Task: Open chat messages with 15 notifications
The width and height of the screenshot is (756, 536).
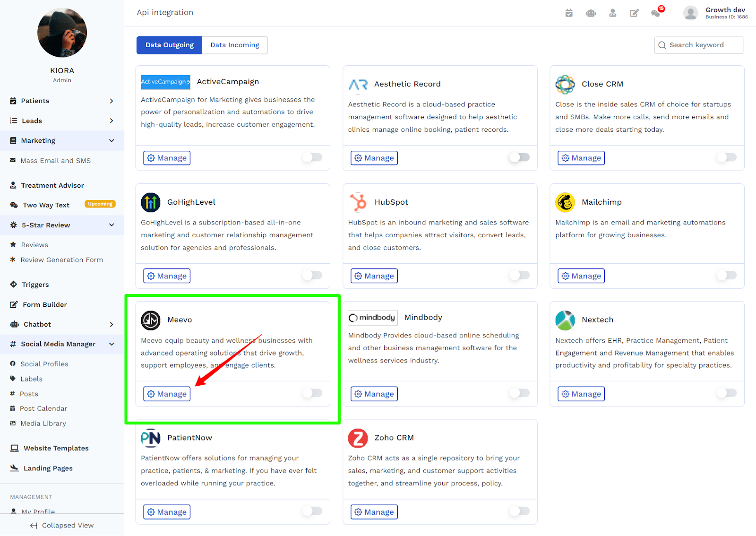Action: (x=657, y=12)
